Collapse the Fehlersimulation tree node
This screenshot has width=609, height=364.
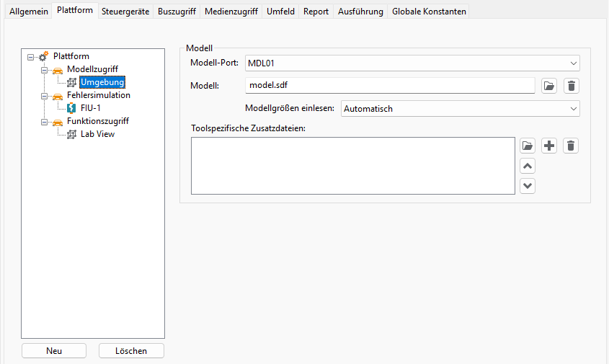click(44, 96)
